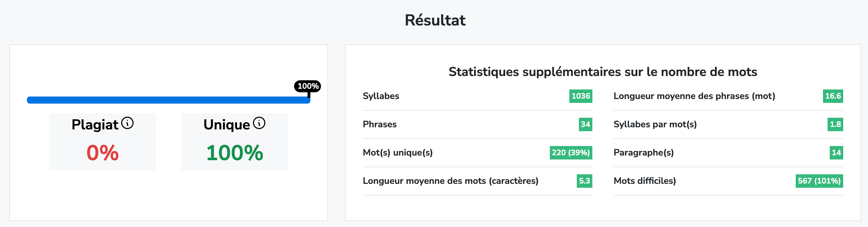Viewport: 868px width, 227px height.
Task: Click the 5.3 average word length badge
Action: click(584, 181)
